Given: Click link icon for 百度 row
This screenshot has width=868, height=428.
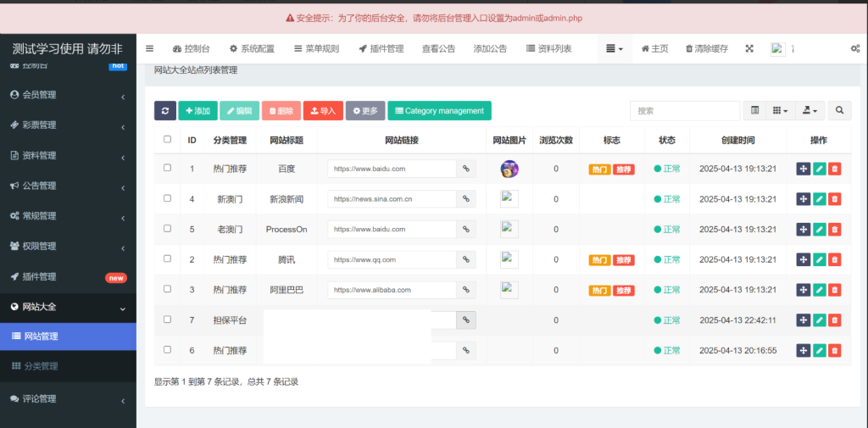Looking at the screenshot, I should click(x=466, y=169).
